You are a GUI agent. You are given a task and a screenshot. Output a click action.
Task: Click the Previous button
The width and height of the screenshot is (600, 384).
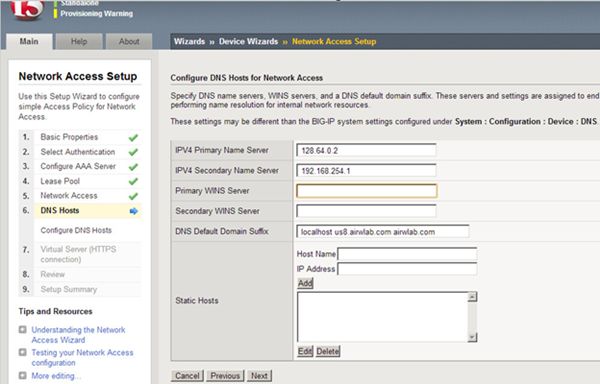225,376
